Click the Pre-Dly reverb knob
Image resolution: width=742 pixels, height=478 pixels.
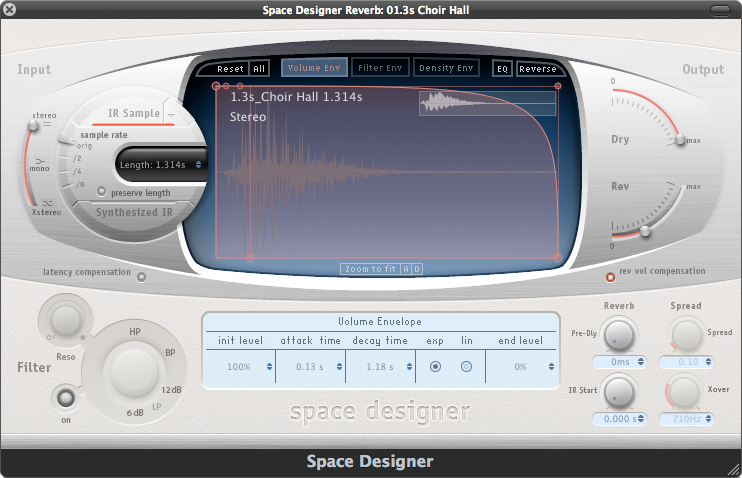point(619,334)
